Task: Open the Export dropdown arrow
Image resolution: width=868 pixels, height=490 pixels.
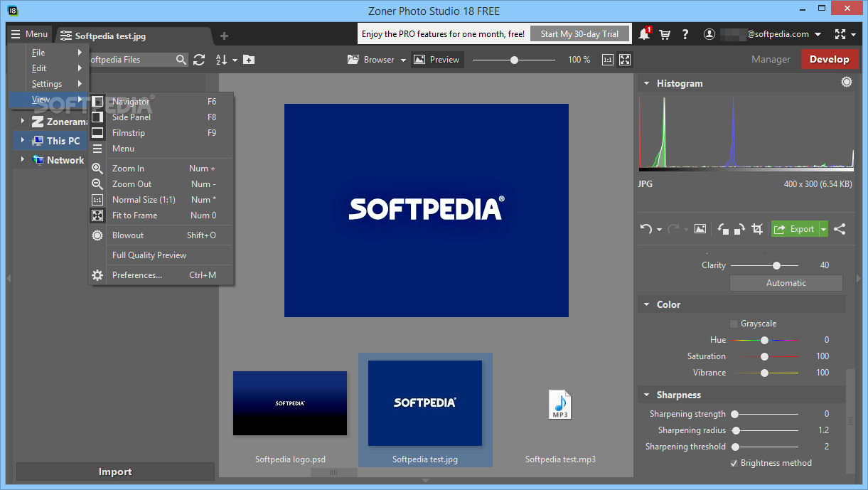Action: click(823, 229)
